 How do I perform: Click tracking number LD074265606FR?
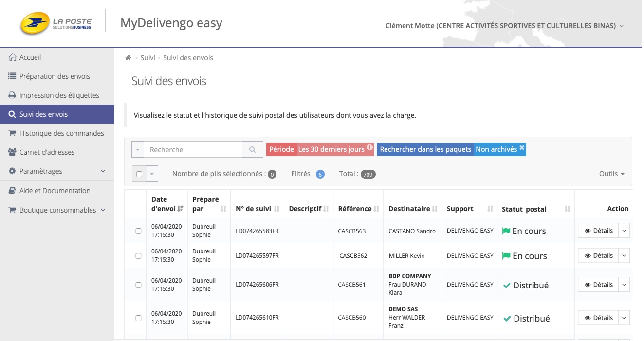click(257, 285)
